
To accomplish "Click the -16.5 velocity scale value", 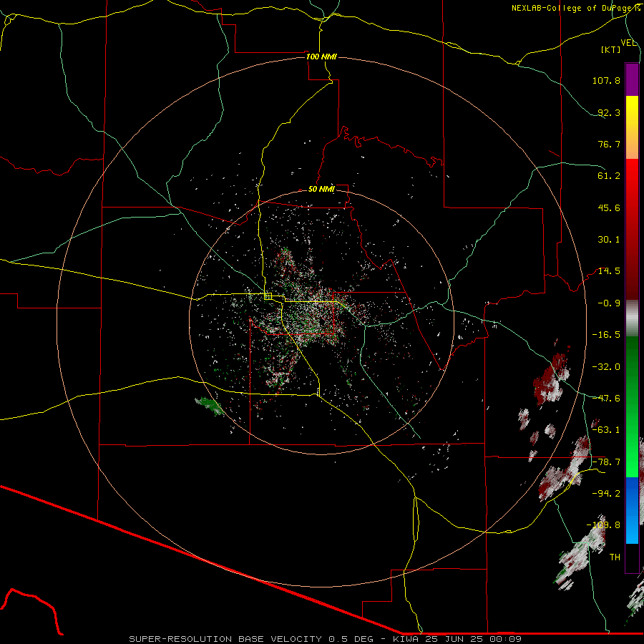I will click(606, 335).
